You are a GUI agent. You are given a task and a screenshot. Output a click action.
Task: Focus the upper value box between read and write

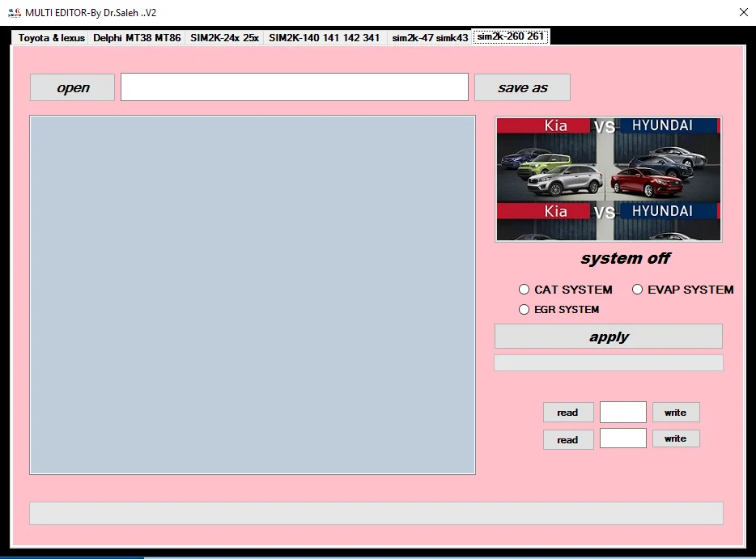(x=623, y=412)
